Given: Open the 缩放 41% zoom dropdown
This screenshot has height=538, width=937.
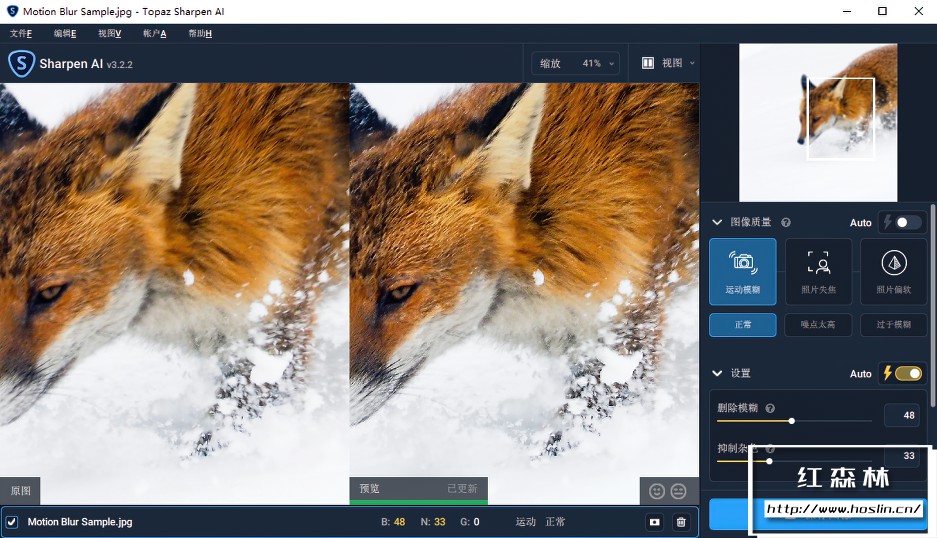Looking at the screenshot, I should tap(575, 63).
